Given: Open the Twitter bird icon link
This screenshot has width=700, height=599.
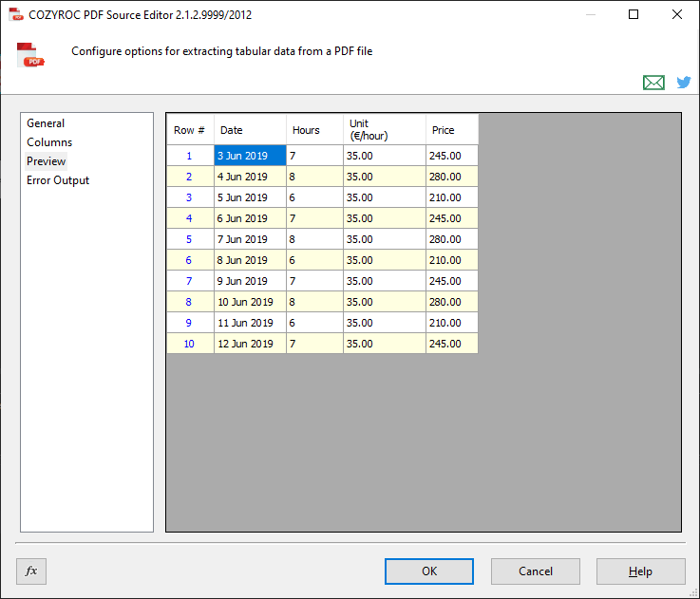Looking at the screenshot, I should tap(684, 83).
